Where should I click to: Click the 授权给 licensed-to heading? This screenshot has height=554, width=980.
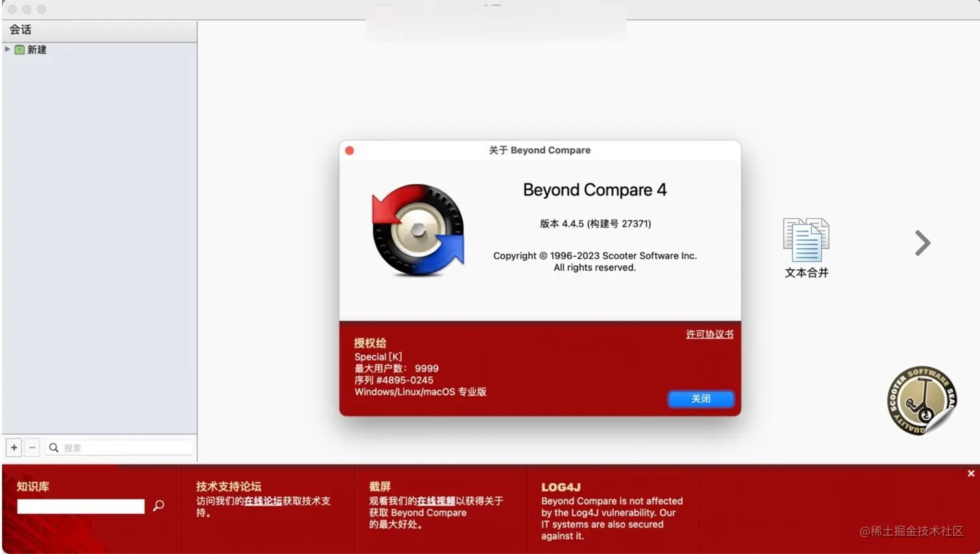370,343
